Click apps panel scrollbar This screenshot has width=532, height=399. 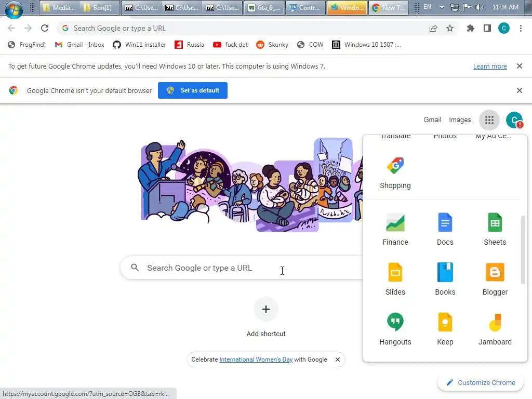[x=523, y=250]
